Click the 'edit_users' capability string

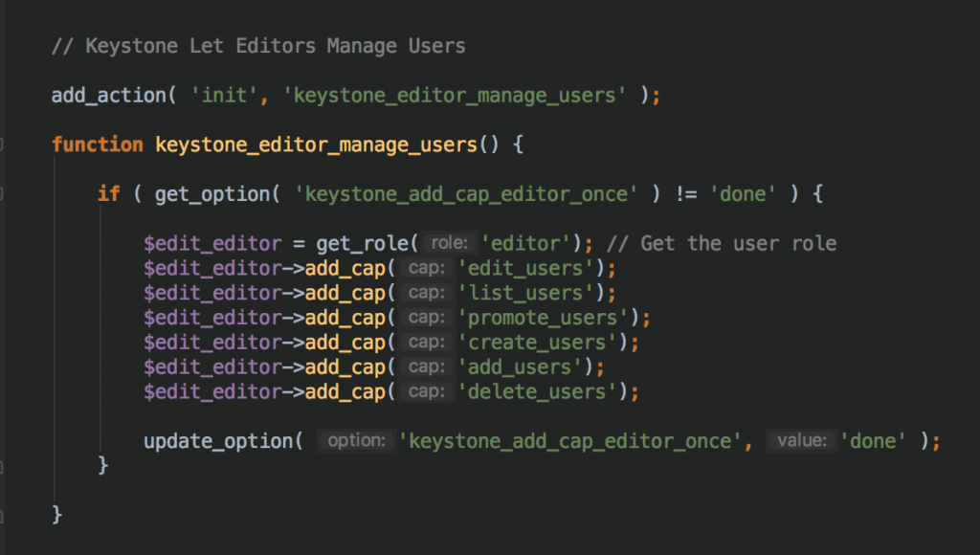[x=525, y=269]
